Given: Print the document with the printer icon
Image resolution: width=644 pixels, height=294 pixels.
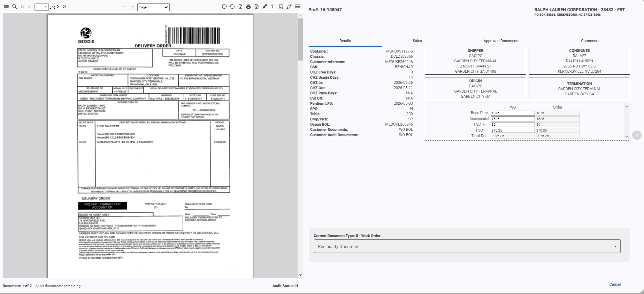Looking at the screenshot, I should (248, 7).
